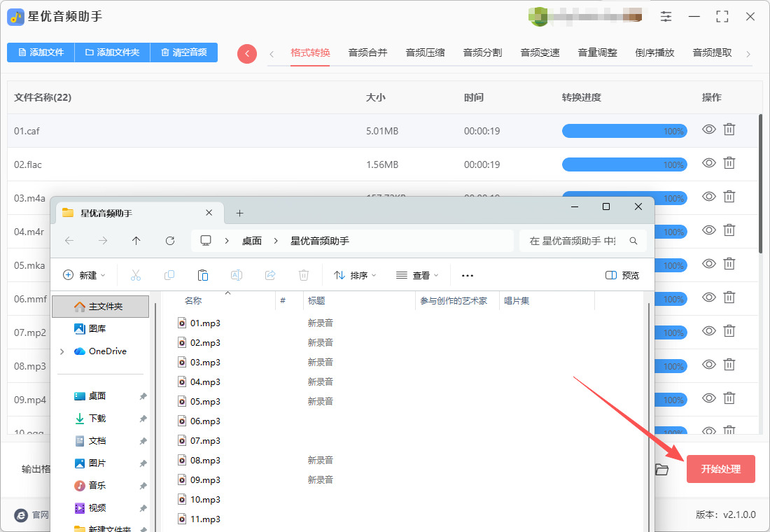770x532 pixels.
Task: Open 下载 in Explorer sidebar
Action: 97,419
